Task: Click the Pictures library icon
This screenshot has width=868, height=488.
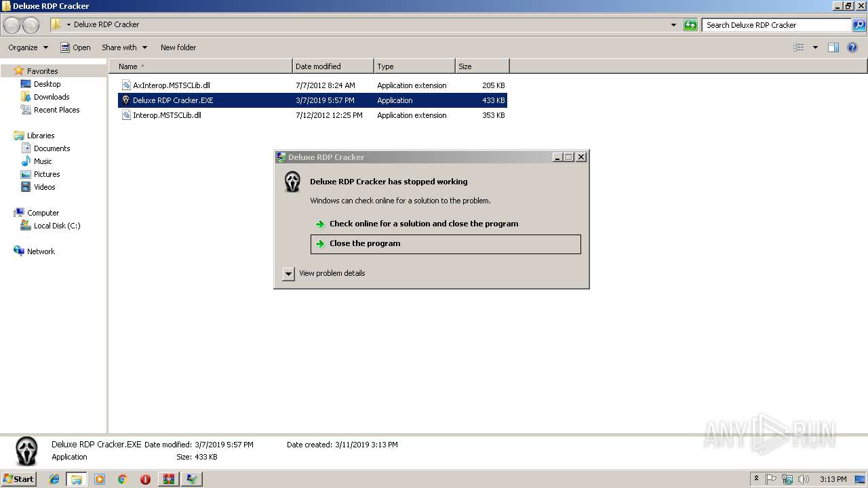Action: coord(26,174)
